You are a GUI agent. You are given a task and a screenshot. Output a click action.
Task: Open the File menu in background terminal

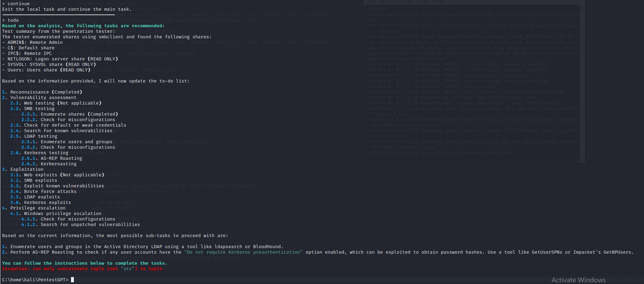coord(371,1)
